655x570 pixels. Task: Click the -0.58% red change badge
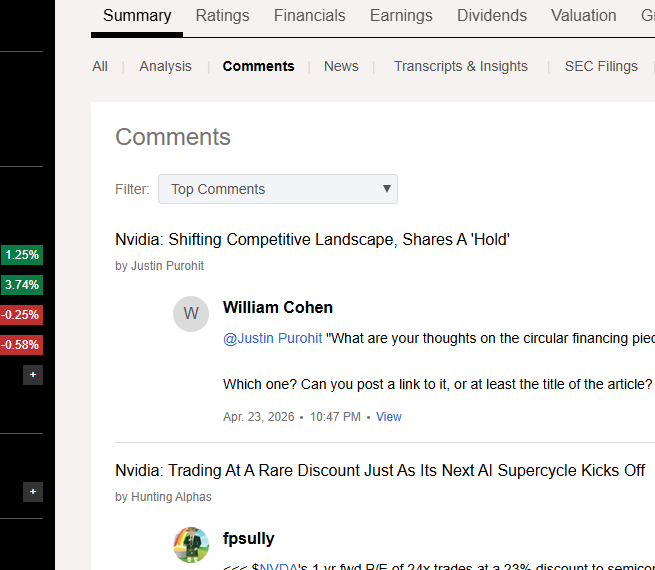click(21, 345)
